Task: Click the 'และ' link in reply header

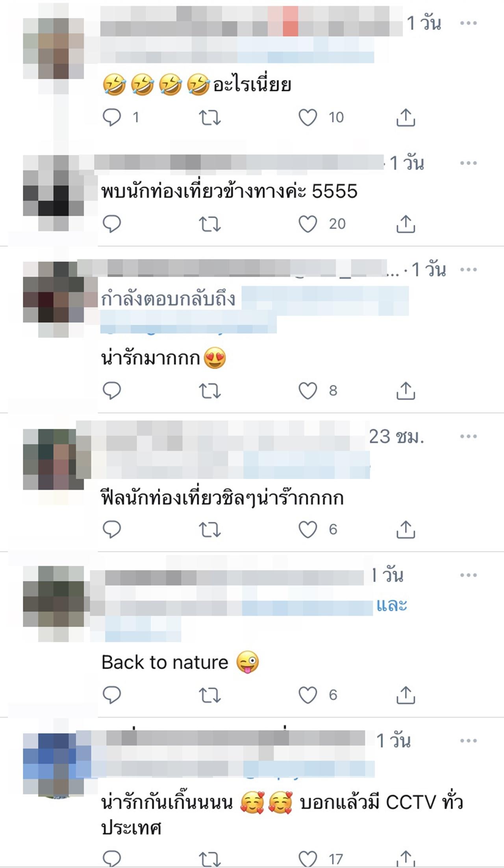Action: 391,605
